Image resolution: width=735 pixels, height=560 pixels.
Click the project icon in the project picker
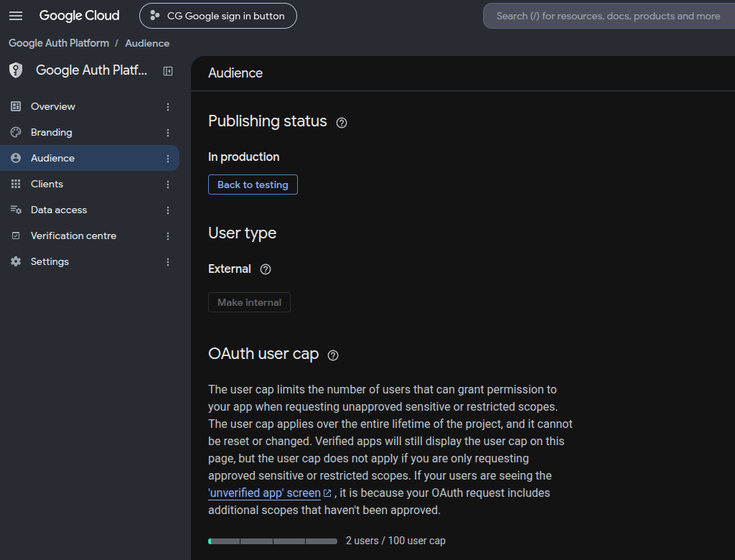tap(155, 16)
